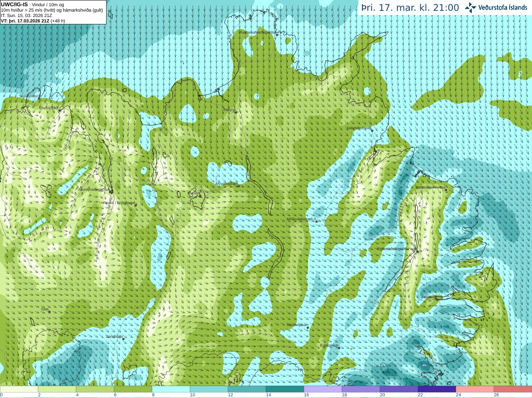Image resolution: width=532 pixels, height=398 pixels.
Task: Click the 8–10 m/s legend color
Action: click(x=171, y=389)
